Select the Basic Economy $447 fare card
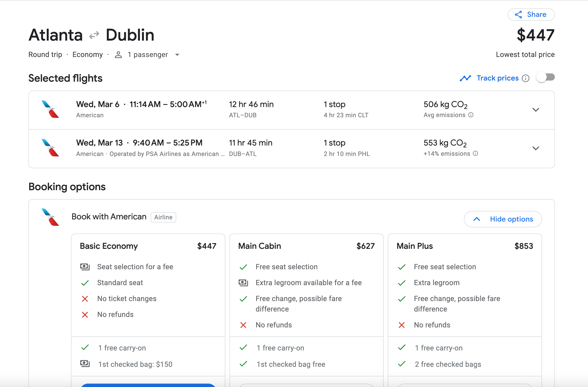The image size is (588, 387). click(x=148, y=246)
